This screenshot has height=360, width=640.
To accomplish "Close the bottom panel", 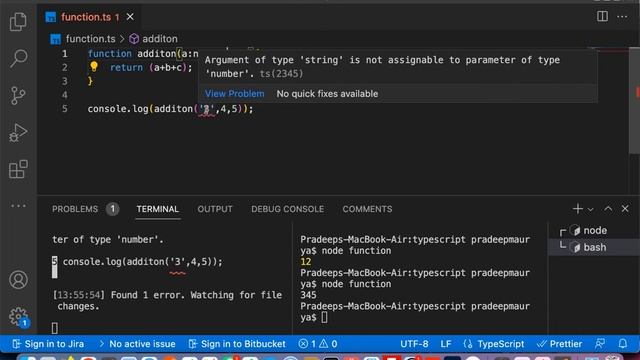I will click(x=625, y=209).
